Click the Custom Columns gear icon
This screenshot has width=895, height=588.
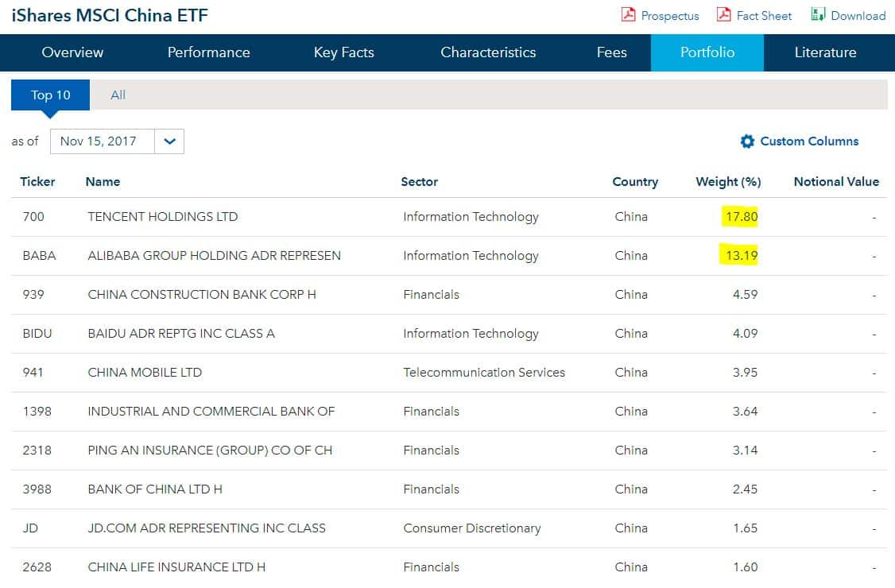point(747,141)
